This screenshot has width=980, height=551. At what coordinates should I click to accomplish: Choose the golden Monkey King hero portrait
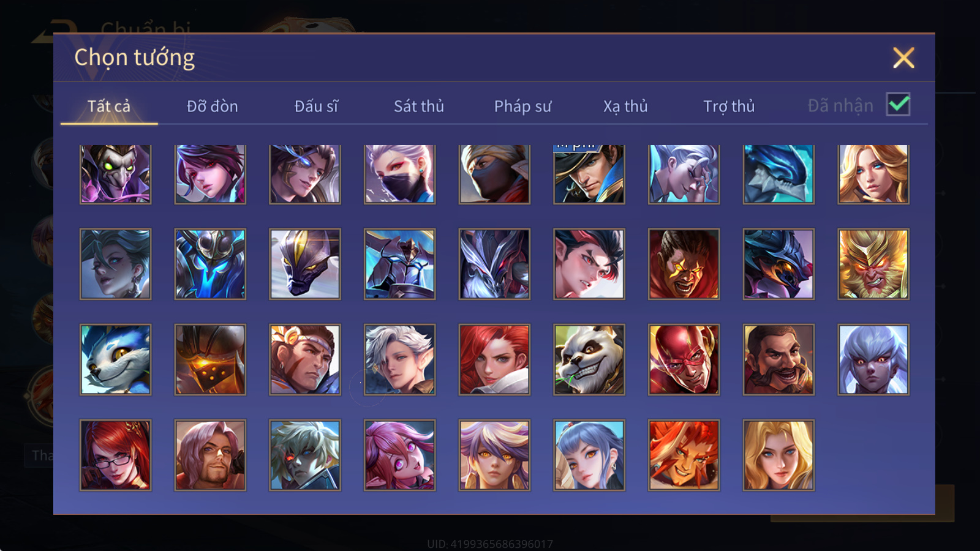tap(873, 264)
